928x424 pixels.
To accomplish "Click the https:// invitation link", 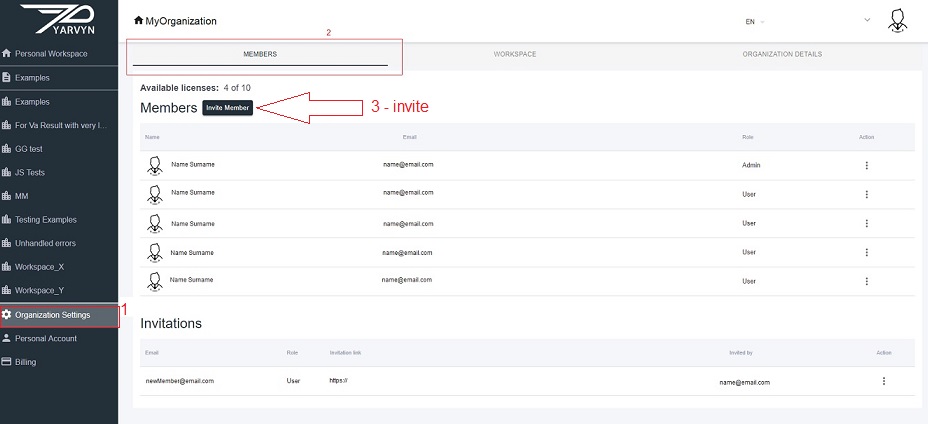I will tap(339, 381).
